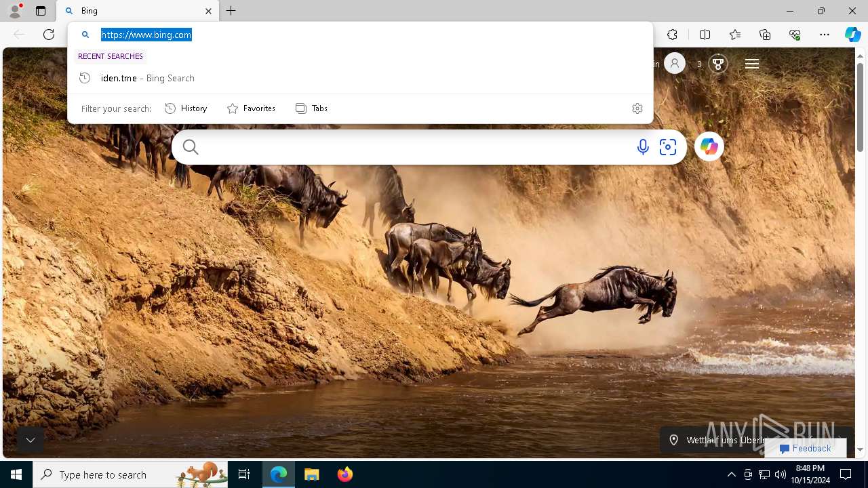Open visual search camera icon
The image size is (868, 488).
[x=668, y=147]
